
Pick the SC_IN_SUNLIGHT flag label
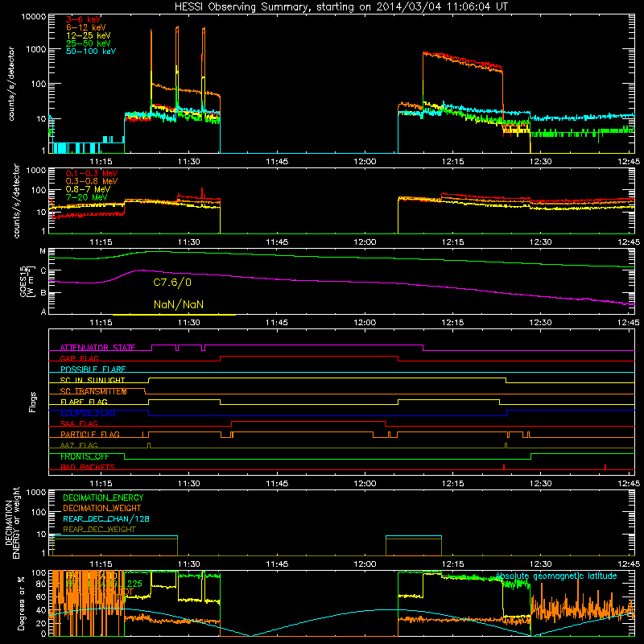[x=93, y=380]
